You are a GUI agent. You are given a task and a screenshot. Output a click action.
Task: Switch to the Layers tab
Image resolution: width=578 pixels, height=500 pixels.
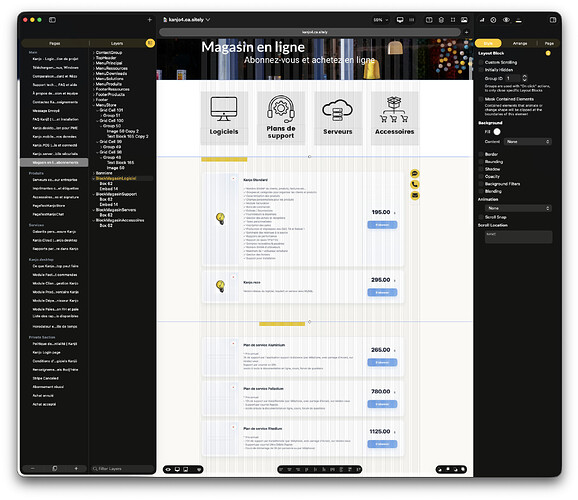tap(117, 44)
